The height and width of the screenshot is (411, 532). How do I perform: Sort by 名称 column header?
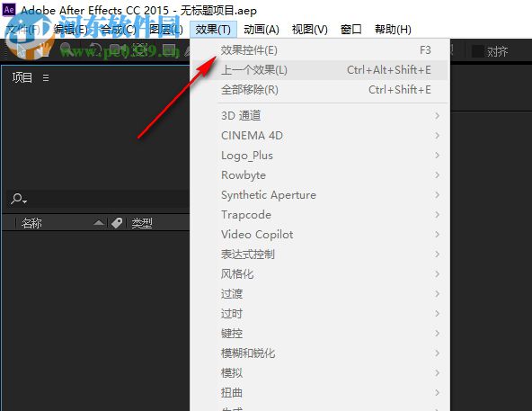tap(31, 223)
